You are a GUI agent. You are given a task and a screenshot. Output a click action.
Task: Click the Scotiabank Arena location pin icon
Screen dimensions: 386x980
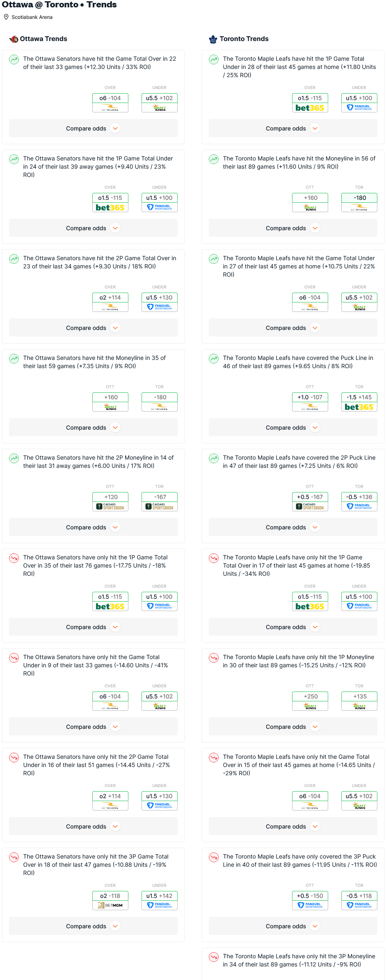point(6,17)
